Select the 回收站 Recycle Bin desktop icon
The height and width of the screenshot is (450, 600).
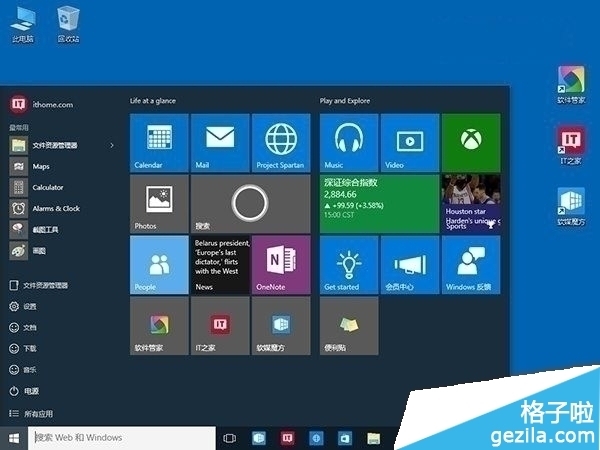(68, 24)
